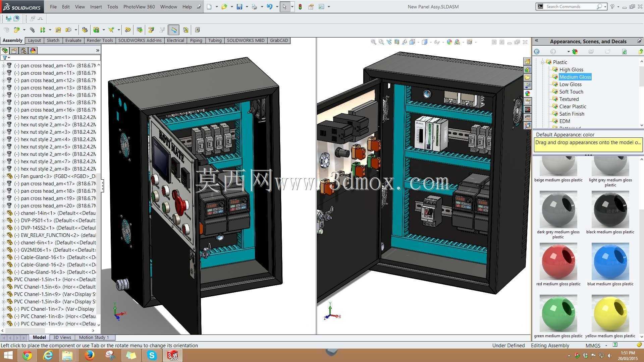The width and height of the screenshot is (644, 362).
Task: Select the High Gloss plastic folder
Action: coord(571,70)
